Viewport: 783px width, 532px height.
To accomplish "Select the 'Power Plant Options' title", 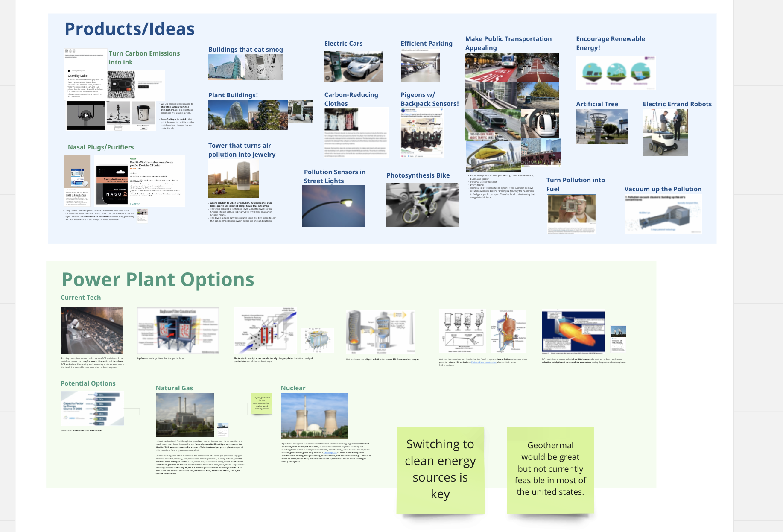I will (x=158, y=280).
